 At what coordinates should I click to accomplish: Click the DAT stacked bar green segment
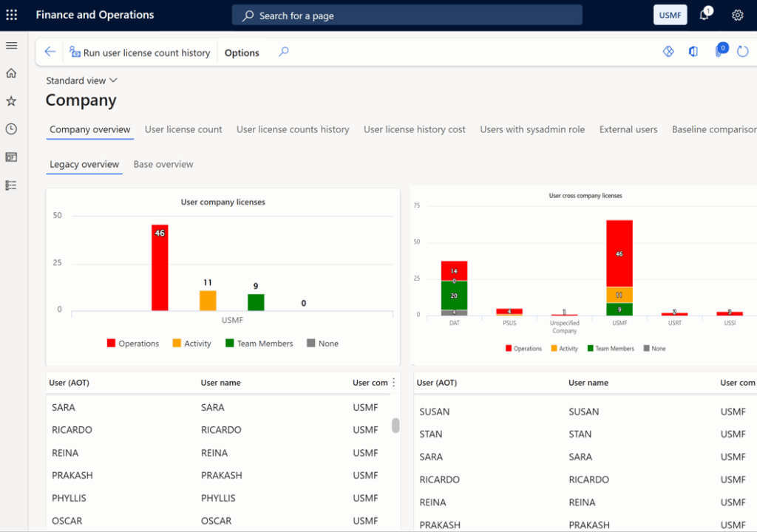454,296
